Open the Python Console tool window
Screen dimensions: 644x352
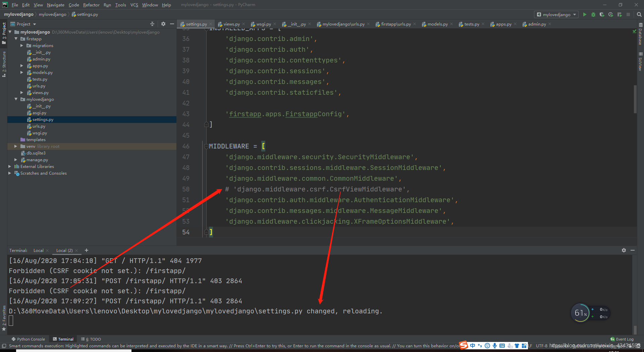click(x=28, y=339)
